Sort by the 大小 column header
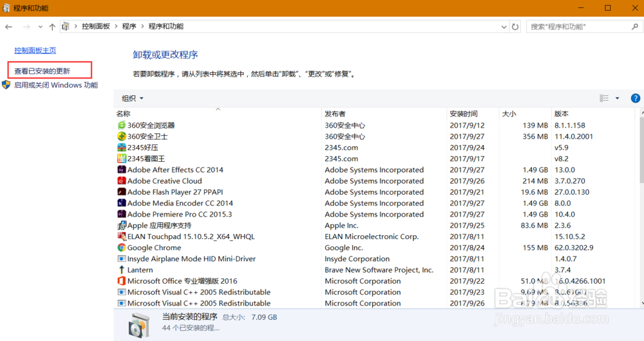Image resolution: width=644 pixels, height=341 pixels. [x=526, y=113]
